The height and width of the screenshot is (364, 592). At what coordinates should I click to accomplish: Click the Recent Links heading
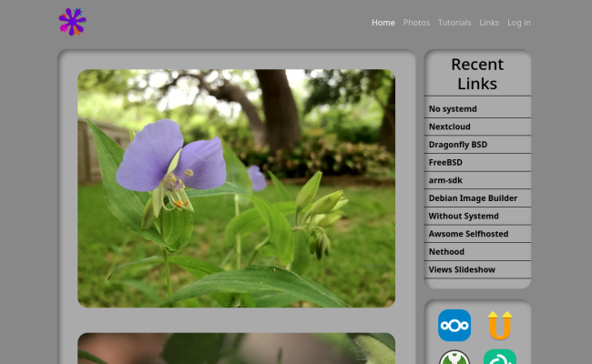(477, 74)
